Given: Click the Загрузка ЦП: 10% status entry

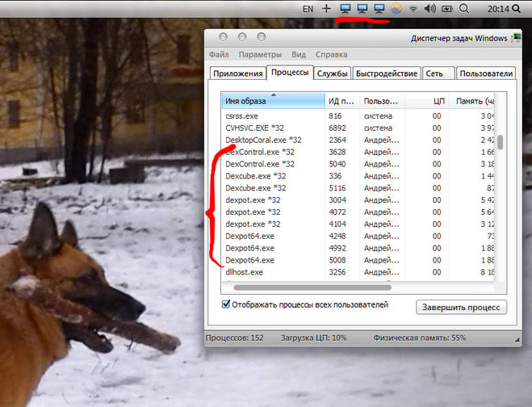Looking at the screenshot, I should pyautogui.click(x=313, y=338).
